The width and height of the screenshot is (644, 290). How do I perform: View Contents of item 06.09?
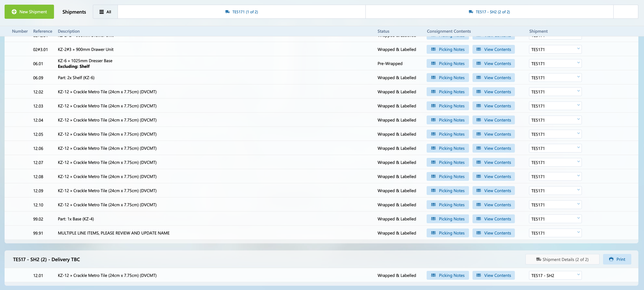coord(493,78)
